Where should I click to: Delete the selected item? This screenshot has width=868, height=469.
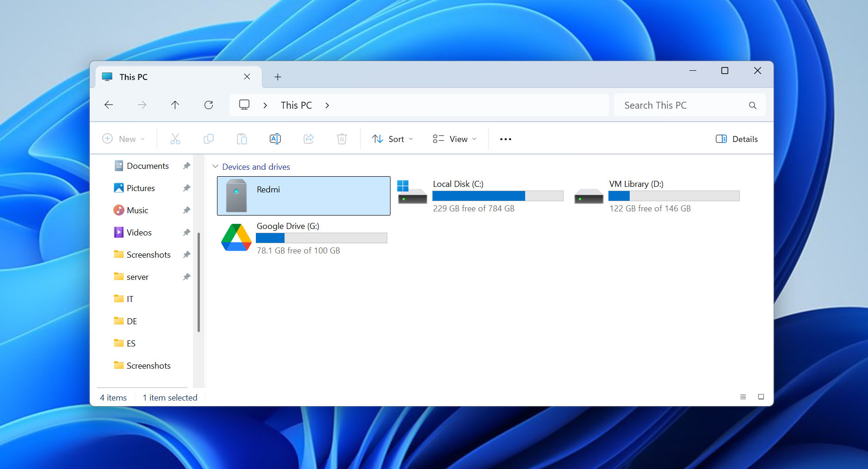click(x=341, y=139)
